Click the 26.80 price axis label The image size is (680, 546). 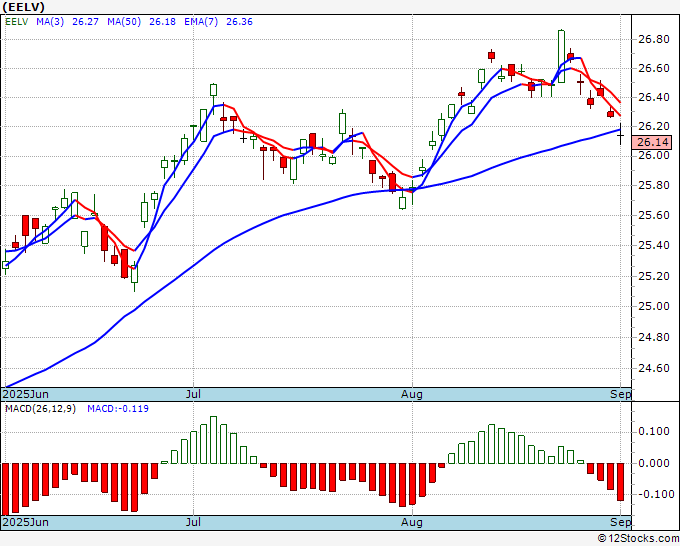click(654, 39)
